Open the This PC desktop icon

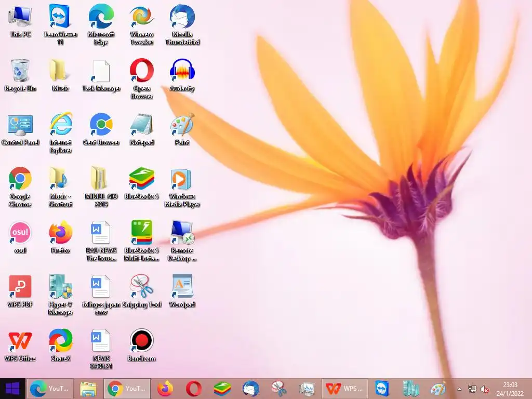(x=20, y=21)
